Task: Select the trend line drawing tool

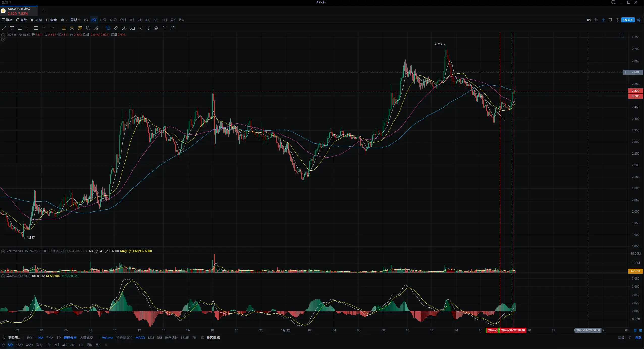Action: pyautogui.click(x=4, y=28)
